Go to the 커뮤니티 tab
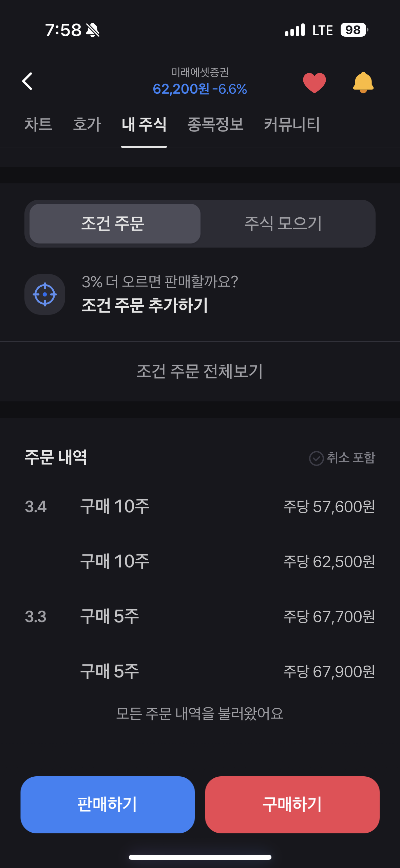This screenshot has width=400, height=868. 292,124
